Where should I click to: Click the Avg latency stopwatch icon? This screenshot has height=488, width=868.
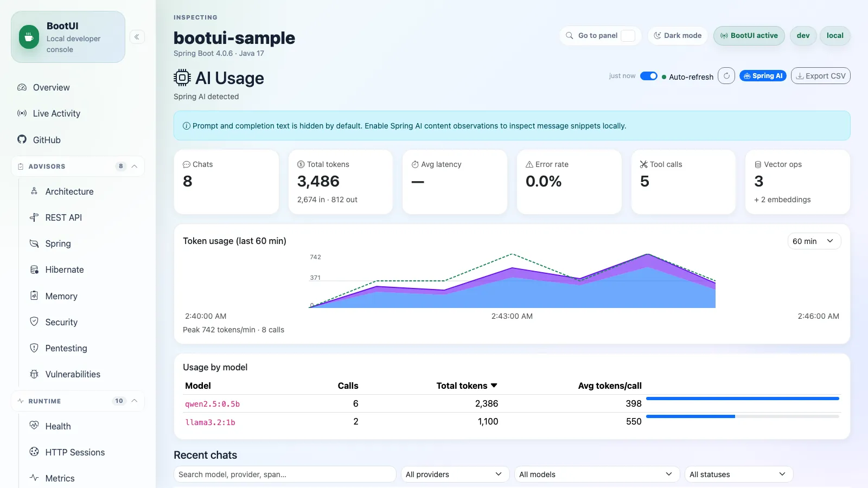click(x=415, y=164)
